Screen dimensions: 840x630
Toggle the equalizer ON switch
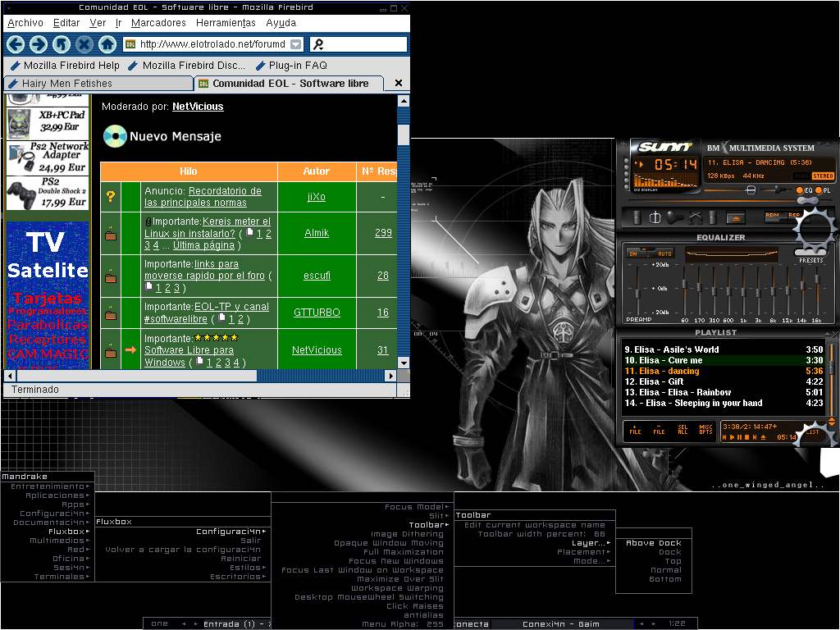[633, 253]
